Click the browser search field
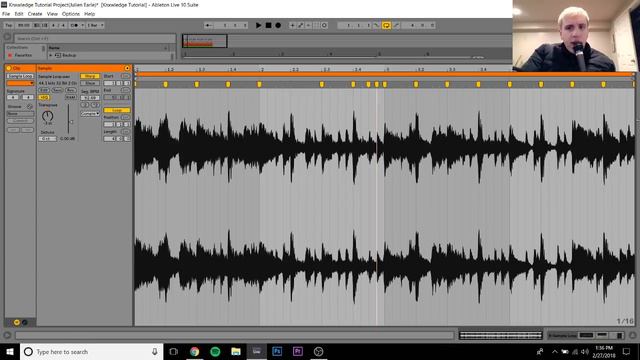 (95, 38)
